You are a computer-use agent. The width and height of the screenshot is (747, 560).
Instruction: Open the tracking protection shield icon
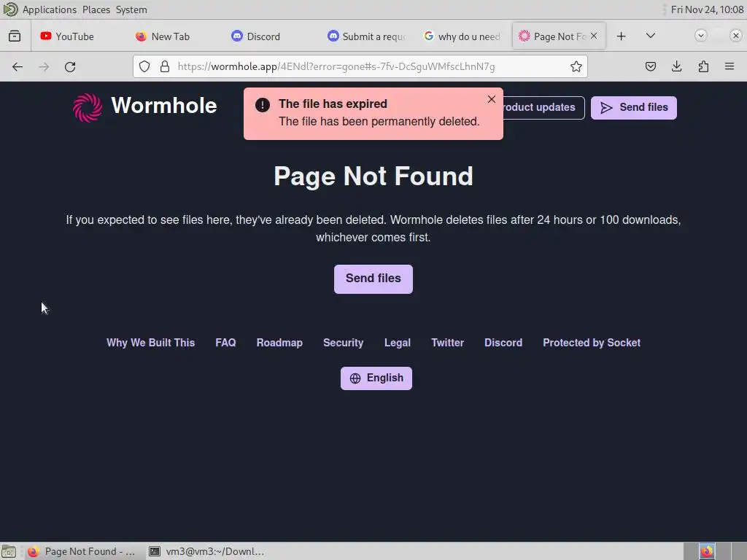(144, 66)
